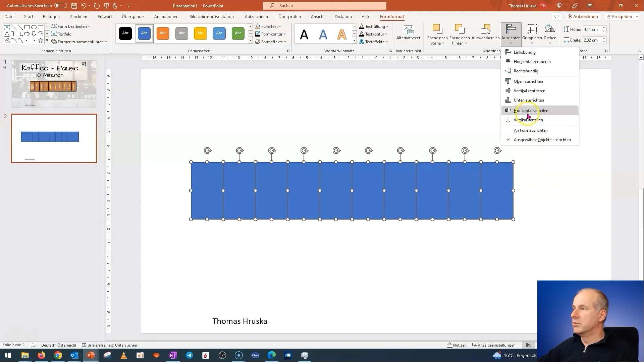
Task: Click Ebene nach vorne icon
Action: [x=437, y=29]
